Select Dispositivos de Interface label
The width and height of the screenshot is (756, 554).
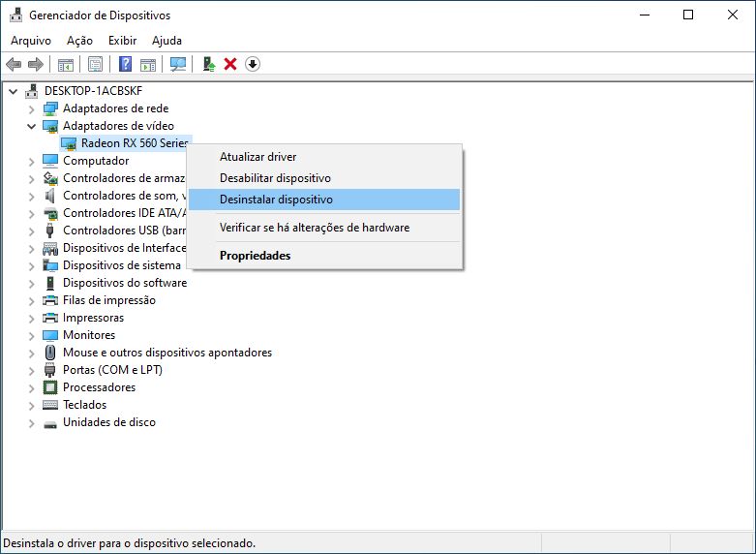[x=125, y=248]
